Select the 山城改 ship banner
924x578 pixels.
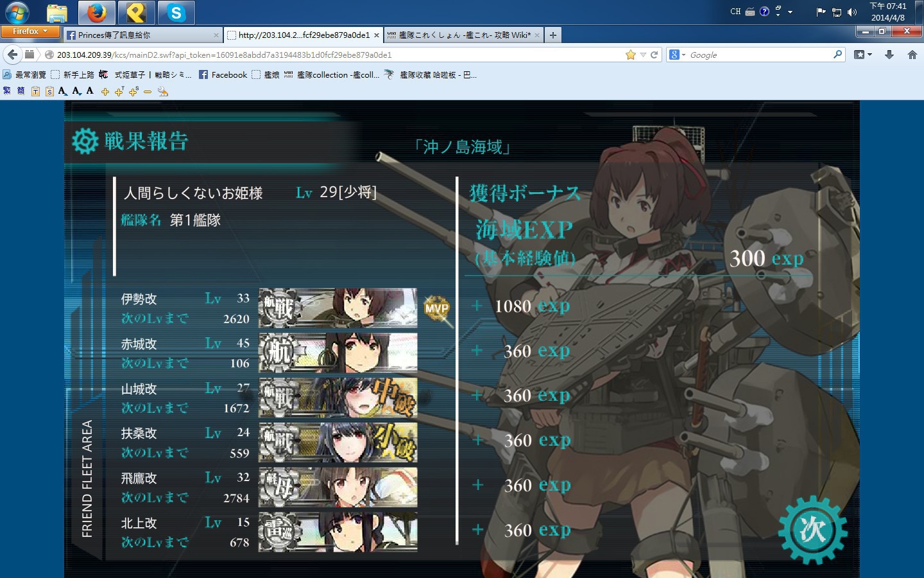point(338,398)
